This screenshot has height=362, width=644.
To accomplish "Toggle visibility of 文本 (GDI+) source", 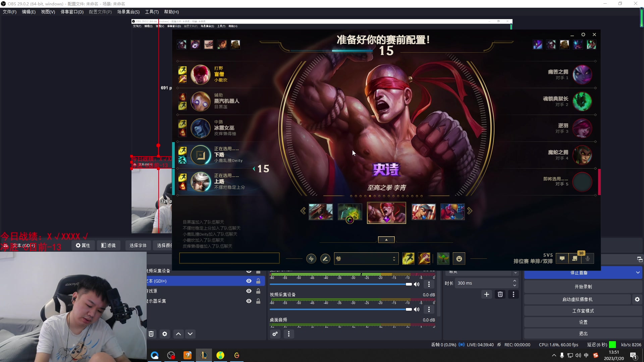I will coord(249,281).
